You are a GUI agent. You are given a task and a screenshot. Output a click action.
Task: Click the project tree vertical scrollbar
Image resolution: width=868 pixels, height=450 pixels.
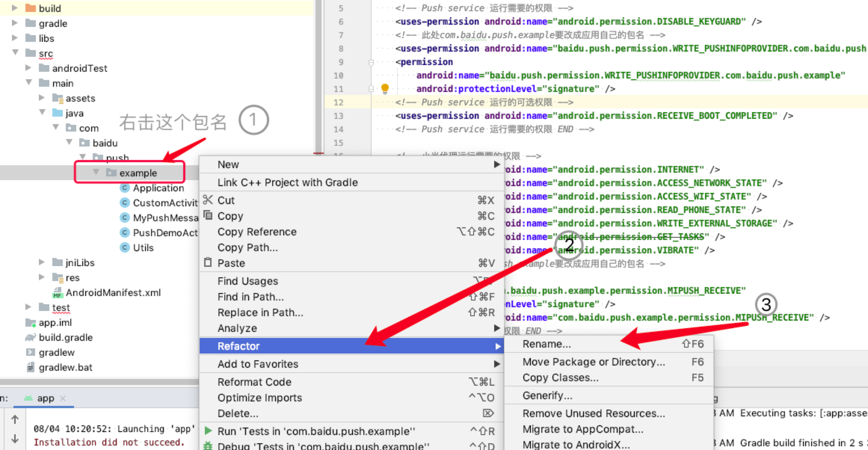point(318,75)
